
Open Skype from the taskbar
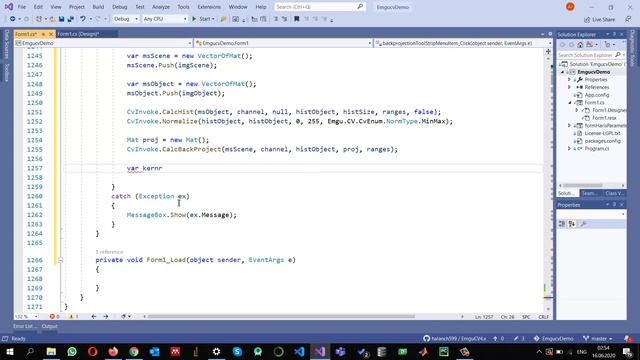[237, 351]
